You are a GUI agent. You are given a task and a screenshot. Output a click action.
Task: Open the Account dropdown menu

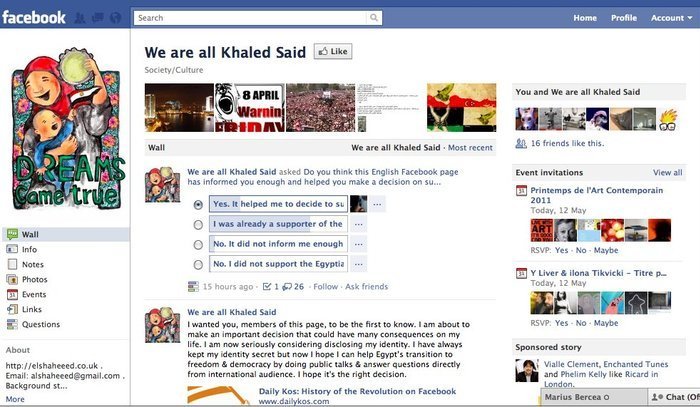[x=671, y=18]
